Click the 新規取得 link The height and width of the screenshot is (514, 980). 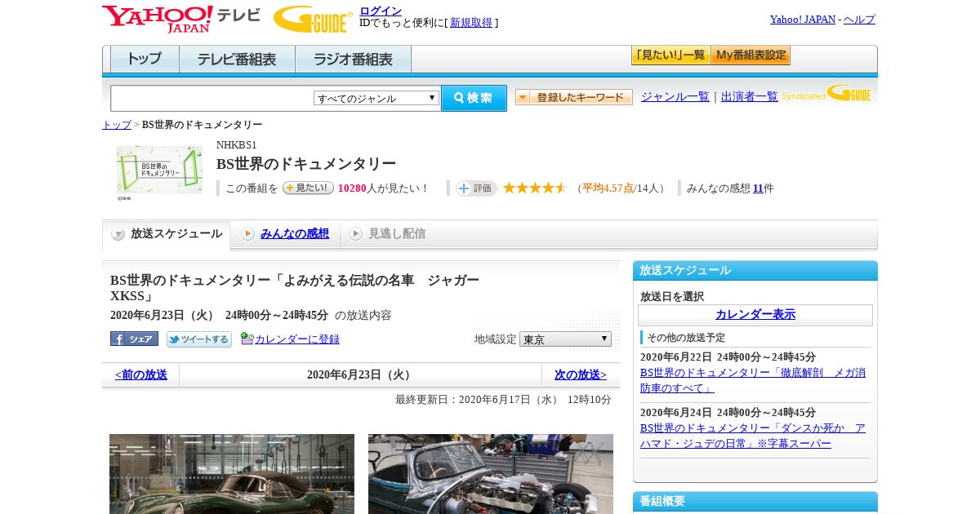pos(471,23)
